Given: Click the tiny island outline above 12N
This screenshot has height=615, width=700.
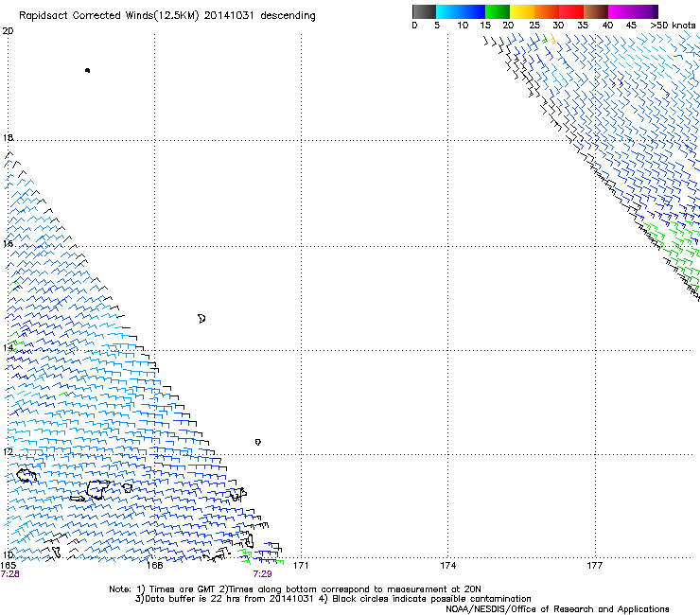Looking at the screenshot, I should coord(258,442).
